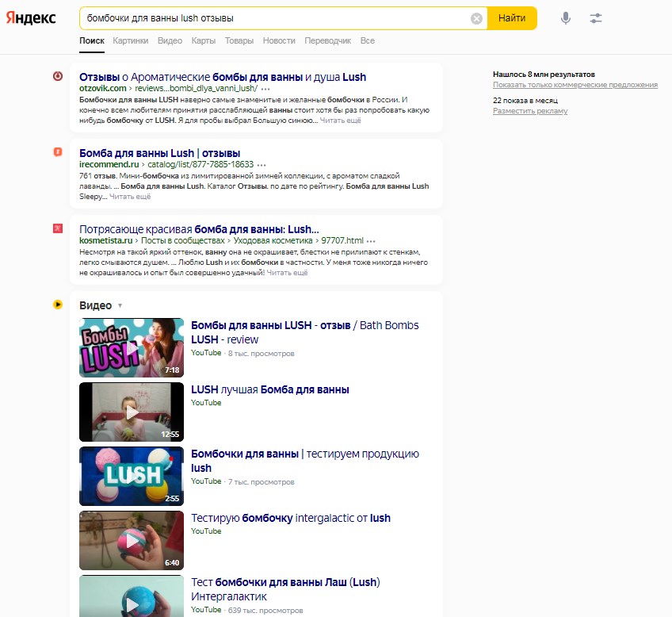
Task: Open 'Тест бомбочки для ванны Лаш' video title
Action: click(285, 589)
